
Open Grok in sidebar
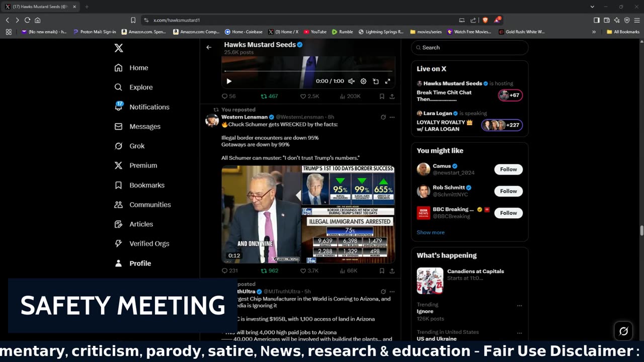coord(129,146)
